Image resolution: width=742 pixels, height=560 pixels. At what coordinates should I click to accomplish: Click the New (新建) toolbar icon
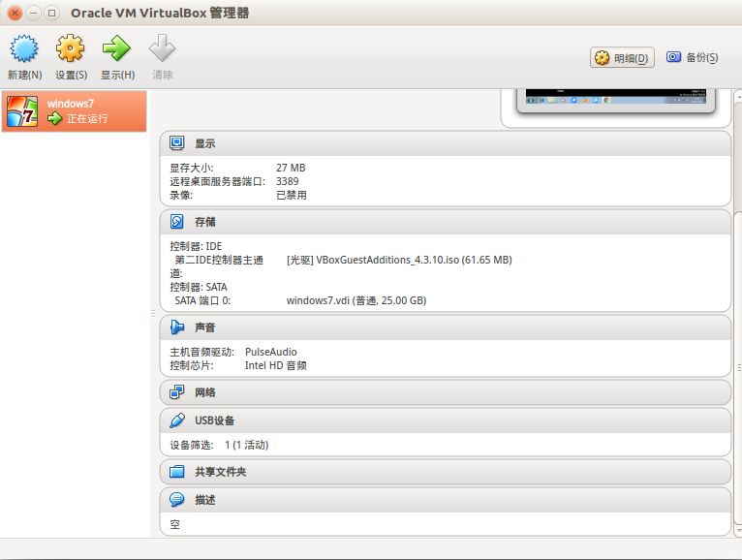click(24, 48)
